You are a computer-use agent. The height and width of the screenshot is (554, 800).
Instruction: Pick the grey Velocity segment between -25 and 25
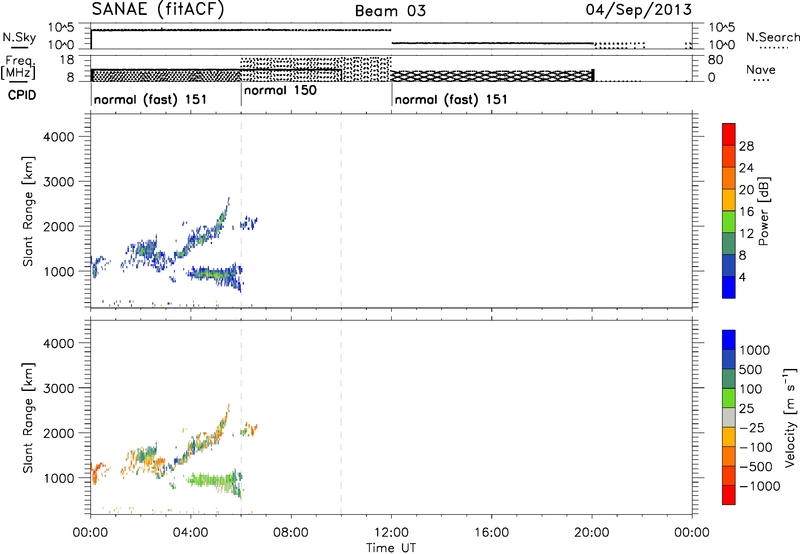(729, 417)
